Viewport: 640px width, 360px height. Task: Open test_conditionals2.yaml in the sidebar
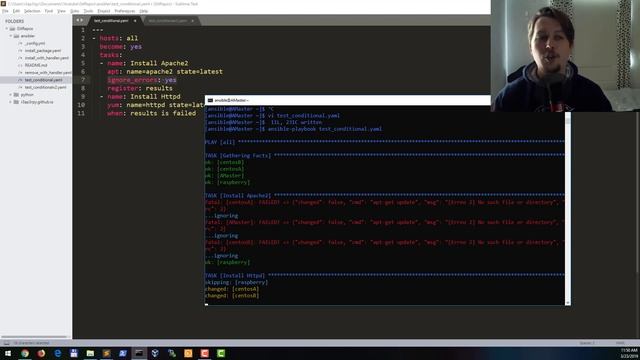point(45,87)
